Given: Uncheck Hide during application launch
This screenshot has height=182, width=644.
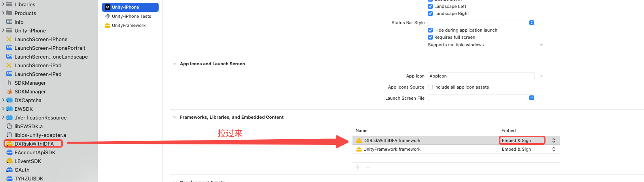Looking at the screenshot, I should pos(430,30).
